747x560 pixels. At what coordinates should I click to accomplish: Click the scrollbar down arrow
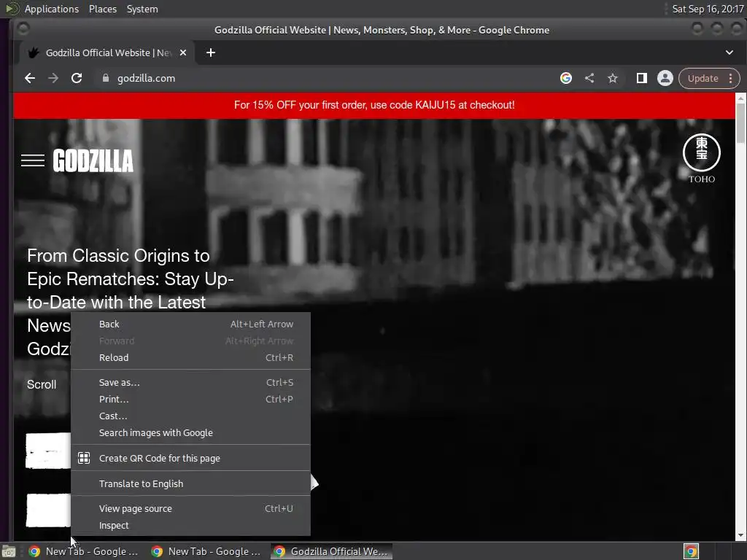pos(740,536)
